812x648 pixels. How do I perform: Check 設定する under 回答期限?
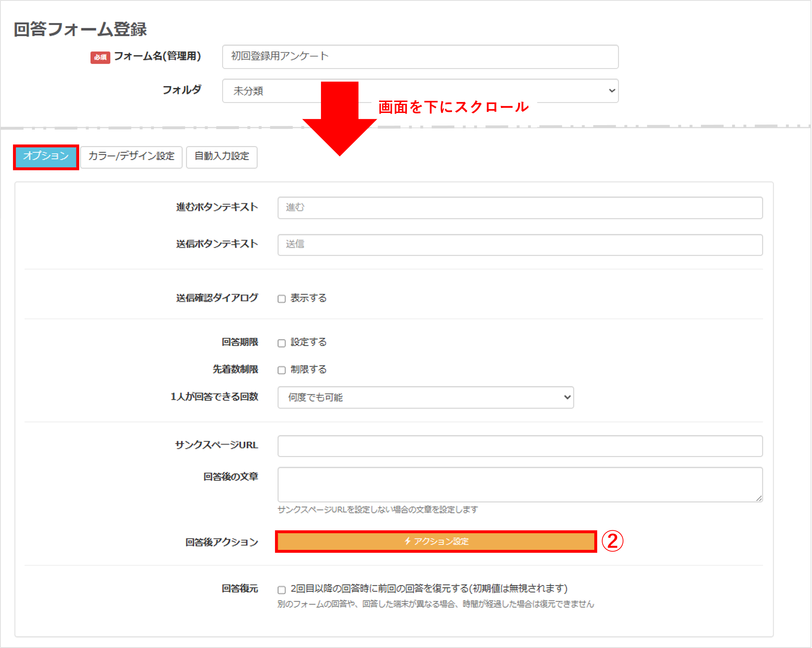281,343
